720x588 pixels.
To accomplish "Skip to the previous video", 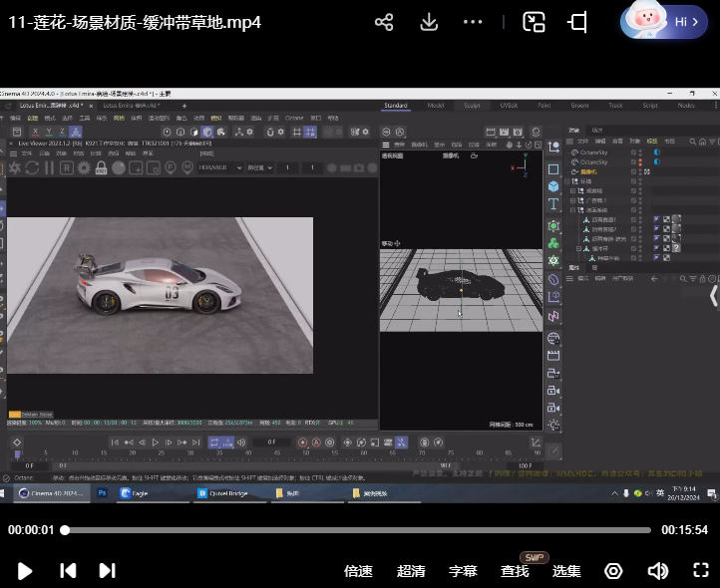I will [68, 571].
